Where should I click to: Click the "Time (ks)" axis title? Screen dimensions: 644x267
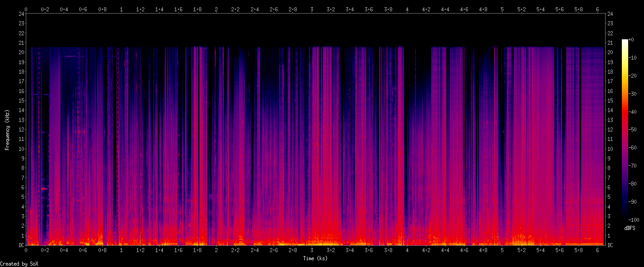tap(315, 258)
